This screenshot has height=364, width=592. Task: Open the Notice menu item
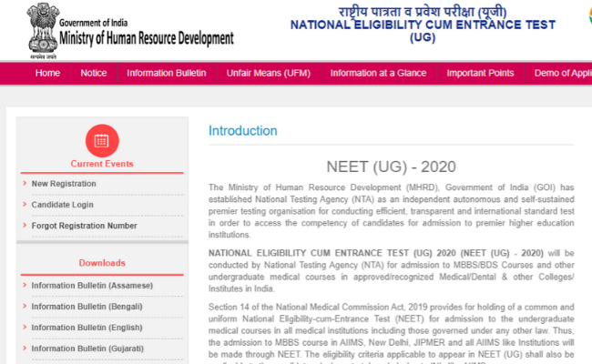[93, 73]
